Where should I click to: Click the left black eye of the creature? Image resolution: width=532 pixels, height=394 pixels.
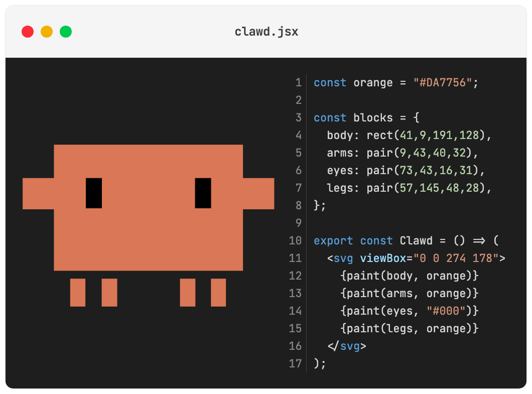[94, 193]
